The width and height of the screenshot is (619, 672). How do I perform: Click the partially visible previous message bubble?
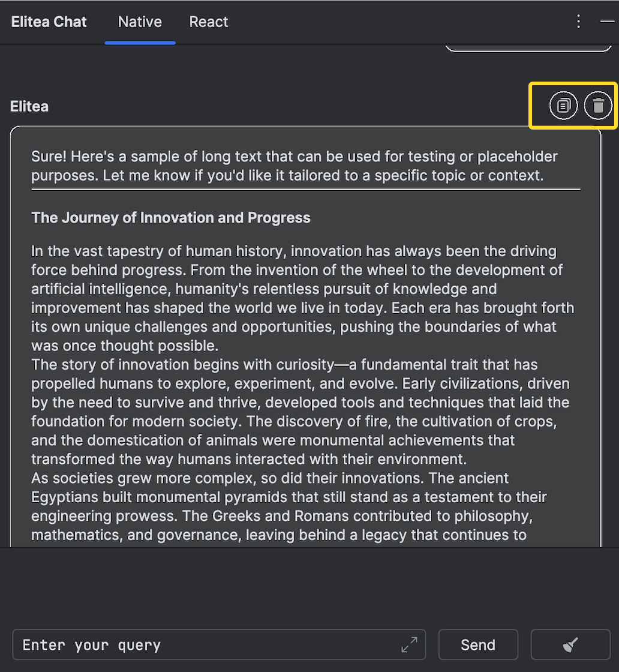click(x=528, y=47)
